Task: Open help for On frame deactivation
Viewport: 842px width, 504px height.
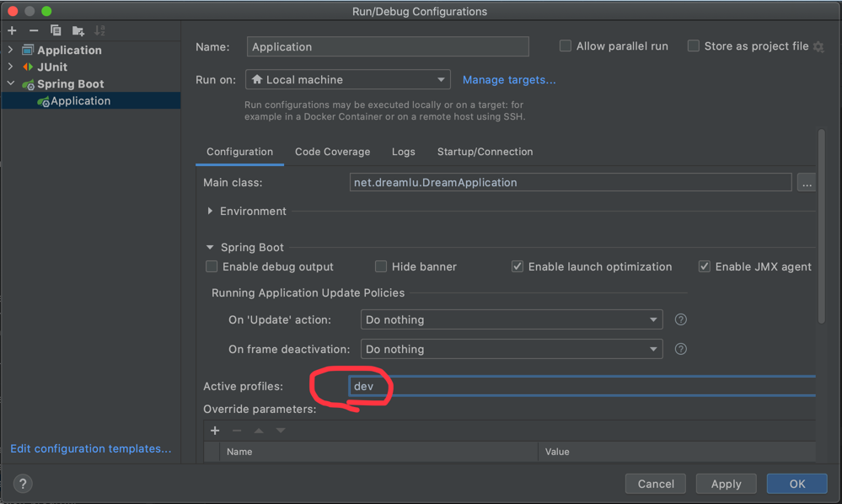Action: [680, 349]
